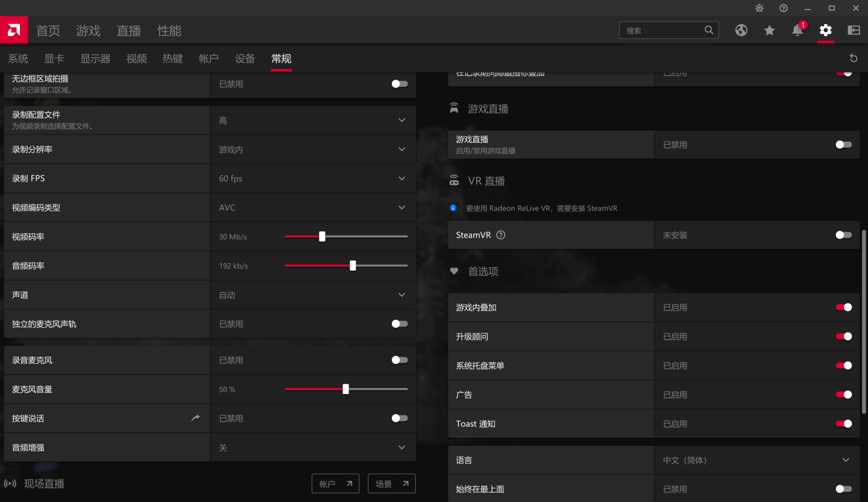Image resolution: width=868 pixels, height=502 pixels.
Task: Disable 游戏内叠加 switch
Action: 844,307
